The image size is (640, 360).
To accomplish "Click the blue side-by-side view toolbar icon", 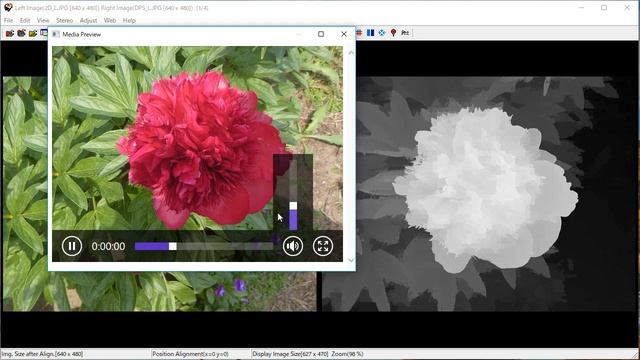I will tap(370, 33).
